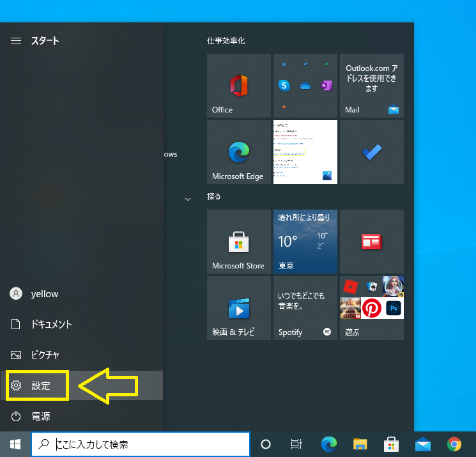Expand the hamburger menu beside スタート
The height and width of the screenshot is (457, 476).
click(16, 41)
